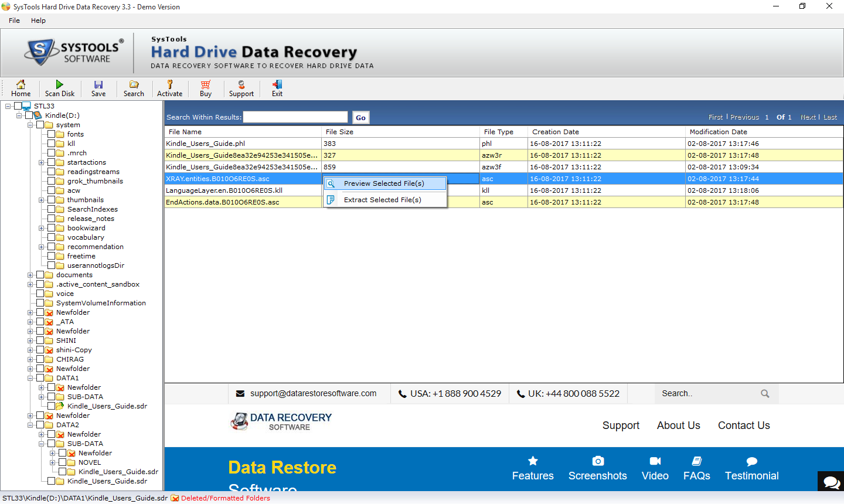Click the Kindle(D:) drive icon

(38, 115)
